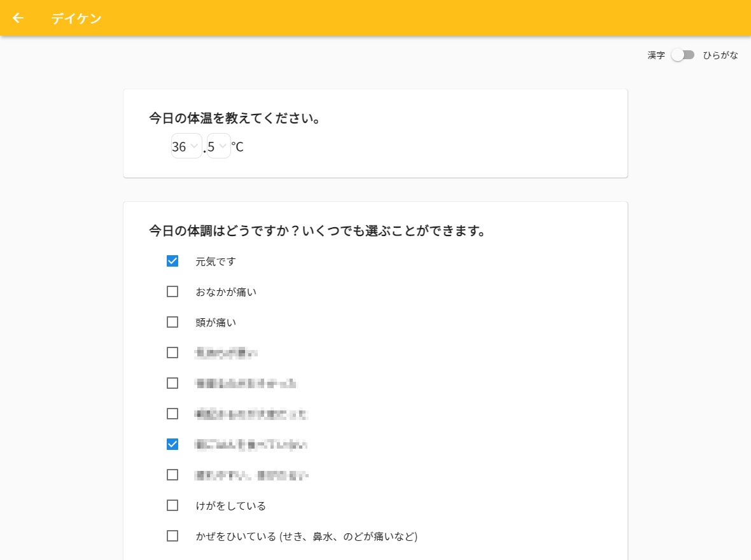This screenshot has height=560, width=751.
Task: Open the whole-degree dropdown showing 36
Action: point(186,146)
